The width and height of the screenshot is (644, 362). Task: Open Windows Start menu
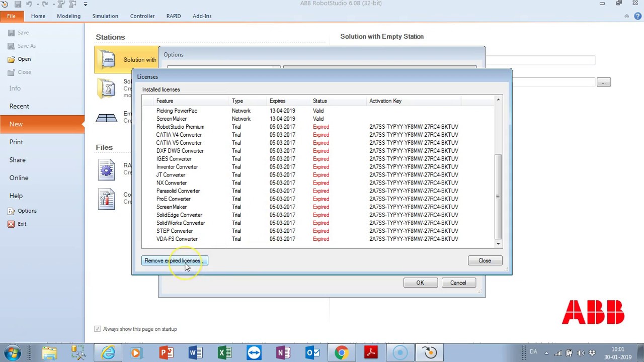coord(12,352)
